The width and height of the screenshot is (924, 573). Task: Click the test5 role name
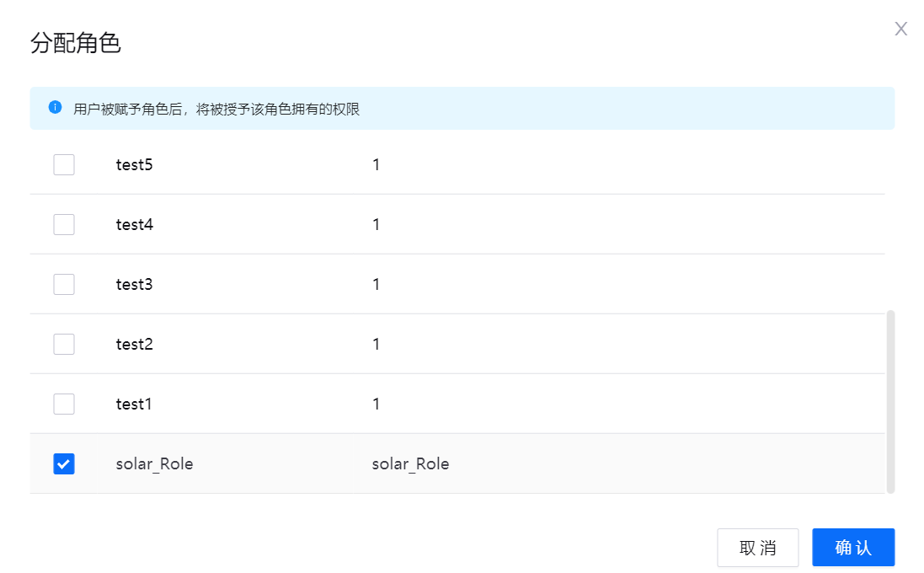point(134,164)
